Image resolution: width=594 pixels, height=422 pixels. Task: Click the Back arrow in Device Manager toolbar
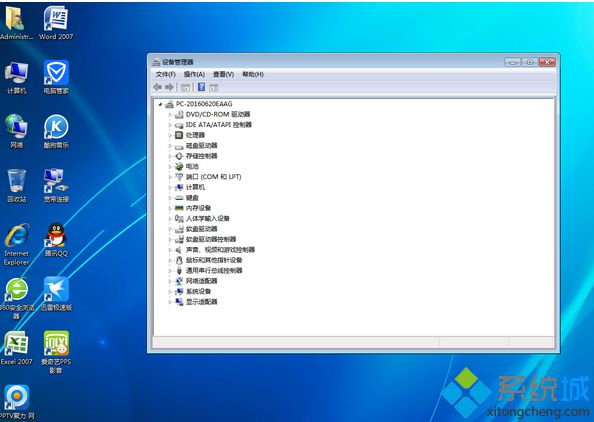tap(158, 87)
